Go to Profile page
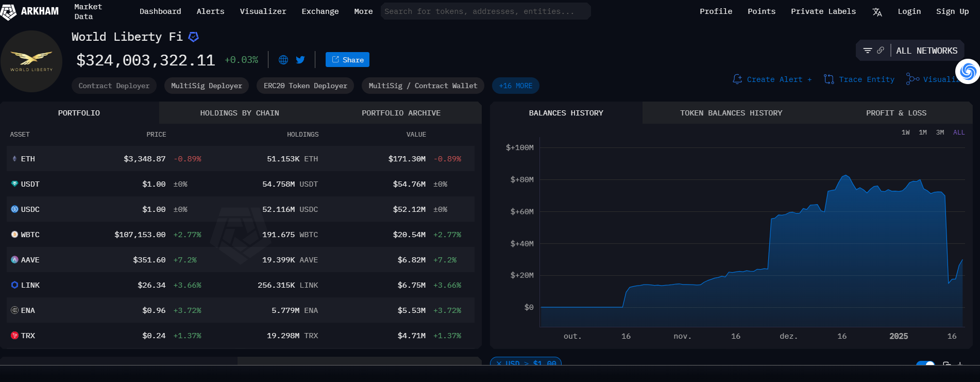The height and width of the screenshot is (382, 980). tap(716, 11)
